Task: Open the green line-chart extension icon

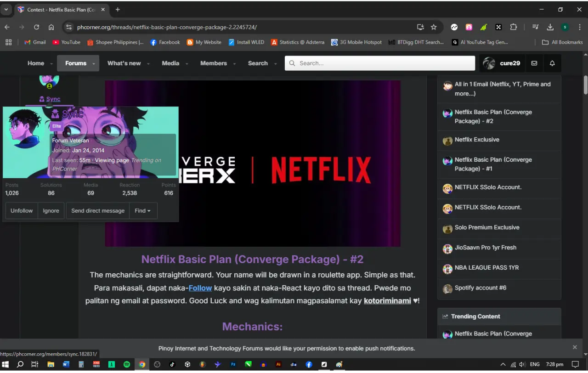Action: click(483, 27)
